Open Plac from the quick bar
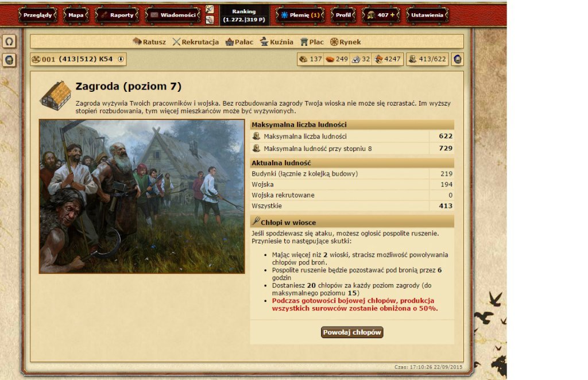This screenshot has height=380, width=588. [x=312, y=41]
